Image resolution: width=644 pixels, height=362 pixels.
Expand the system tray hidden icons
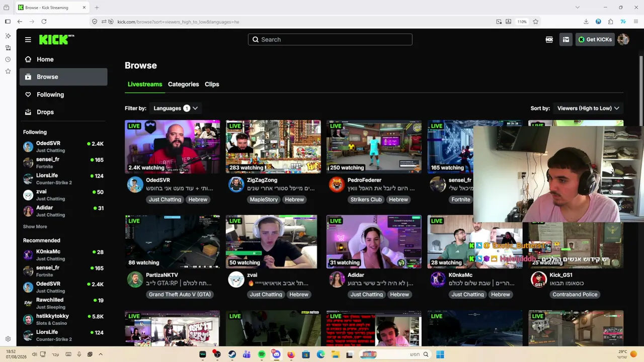point(100,354)
